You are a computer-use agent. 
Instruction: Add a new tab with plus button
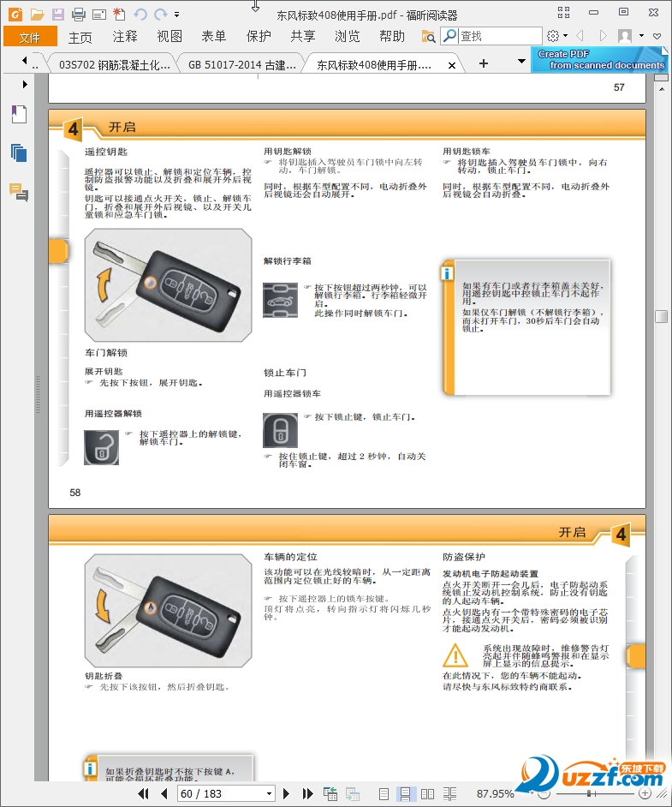click(484, 63)
